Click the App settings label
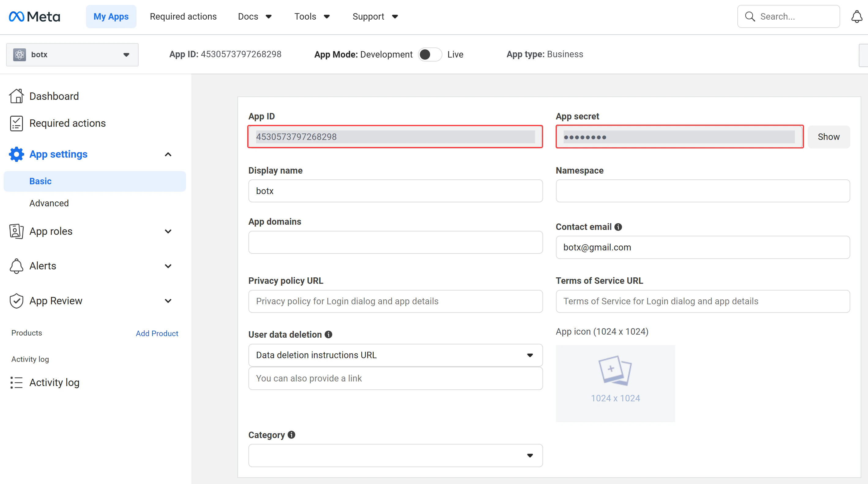Image resolution: width=868 pixels, height=484 pixels. 58,154
